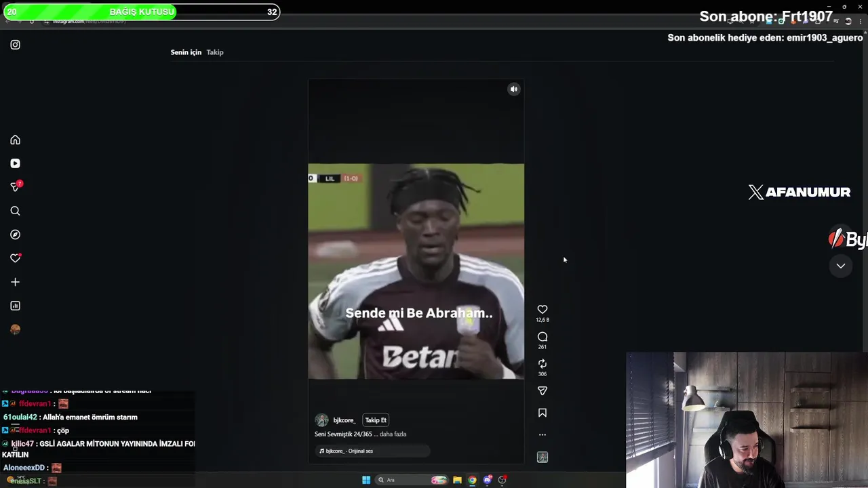Switch to the Senin için tab
The width and height of the screenshot is (868, 488).
186,52
